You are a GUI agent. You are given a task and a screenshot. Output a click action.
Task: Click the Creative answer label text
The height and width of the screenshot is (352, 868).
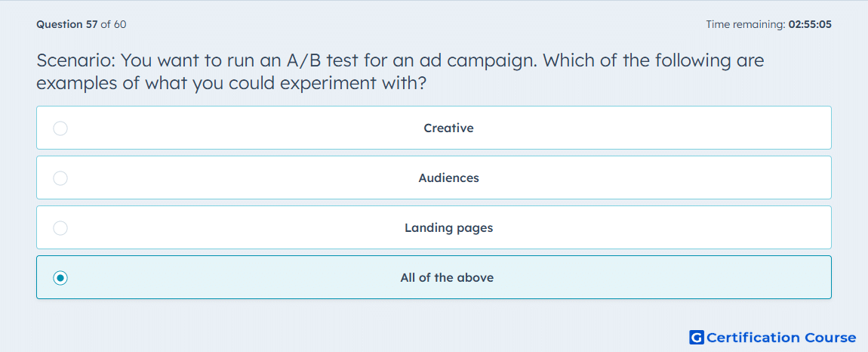point(448,128)
